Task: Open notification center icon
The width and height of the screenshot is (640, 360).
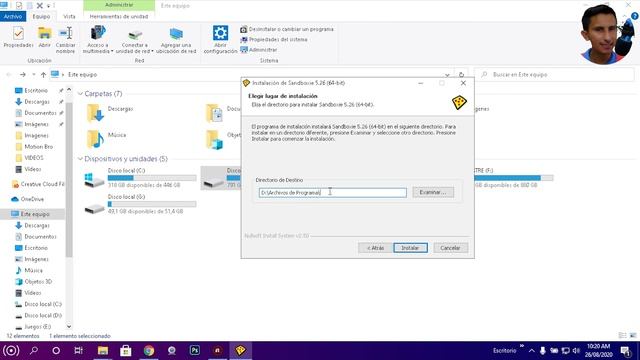Action: (625, 351)
